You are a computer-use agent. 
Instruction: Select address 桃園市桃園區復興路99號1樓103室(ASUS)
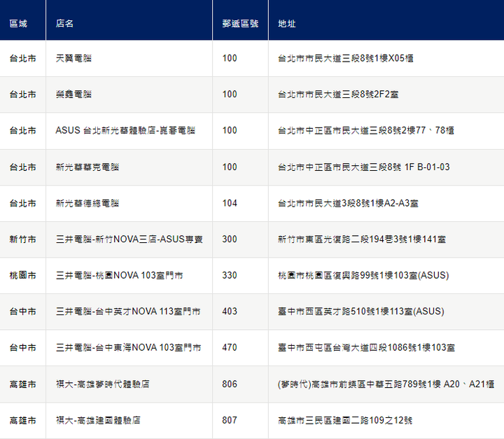point(363,275)
